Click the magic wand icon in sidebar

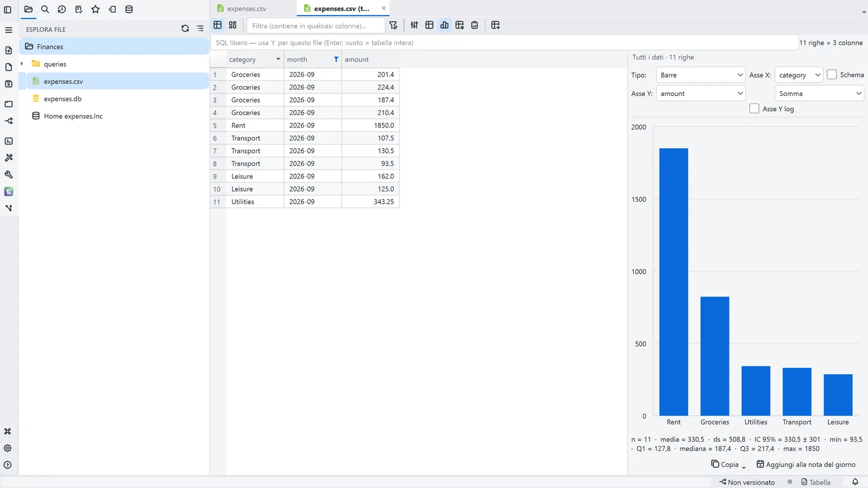tap(9, 158)
